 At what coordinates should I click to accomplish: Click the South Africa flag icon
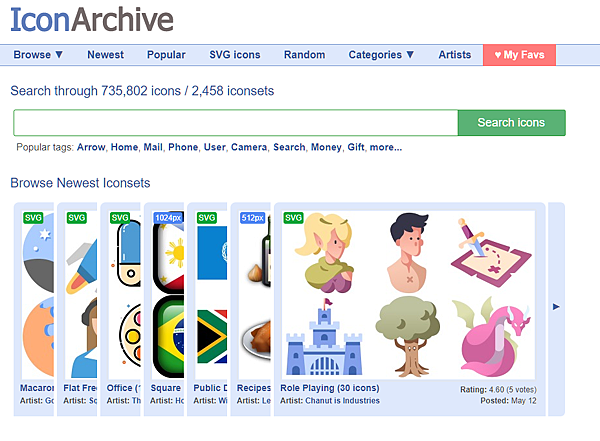[x=212, y=336]
